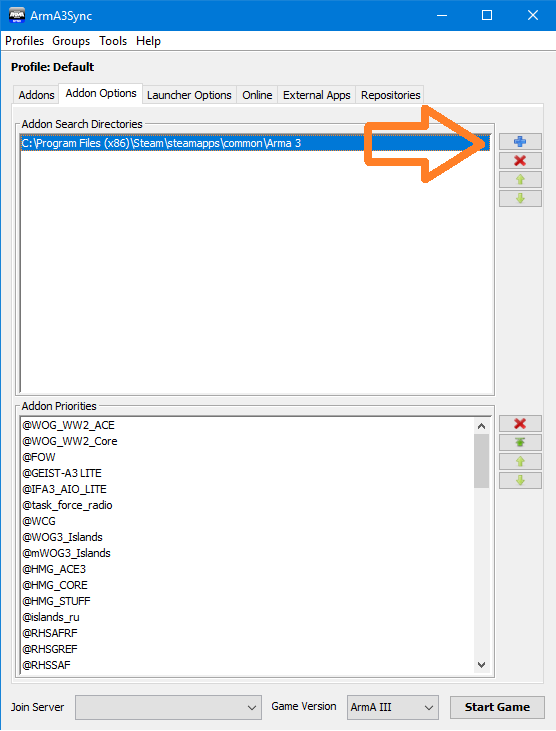The width and height of the screenshot is (556, 731).
Task: Move addon priority up one position
Action: 520,462
